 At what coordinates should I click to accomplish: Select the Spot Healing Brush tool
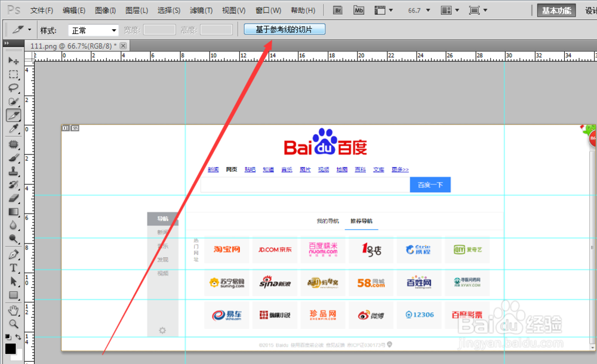point(13,144)
